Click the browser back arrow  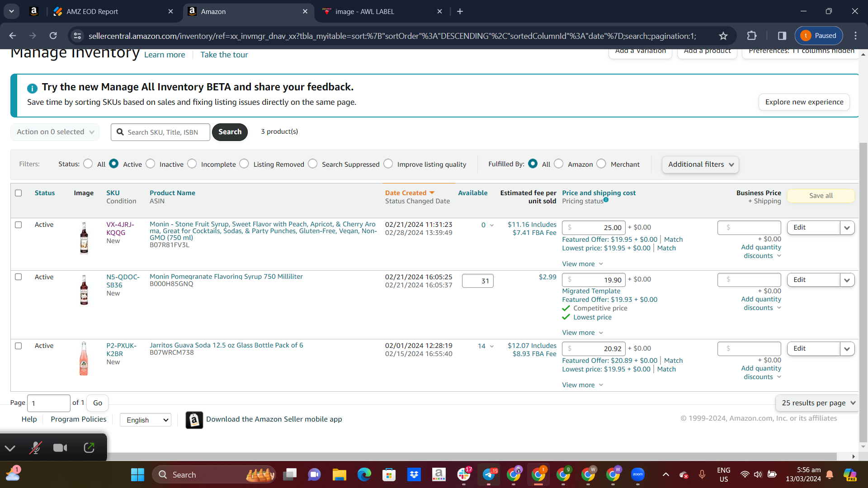pos(12,36)
